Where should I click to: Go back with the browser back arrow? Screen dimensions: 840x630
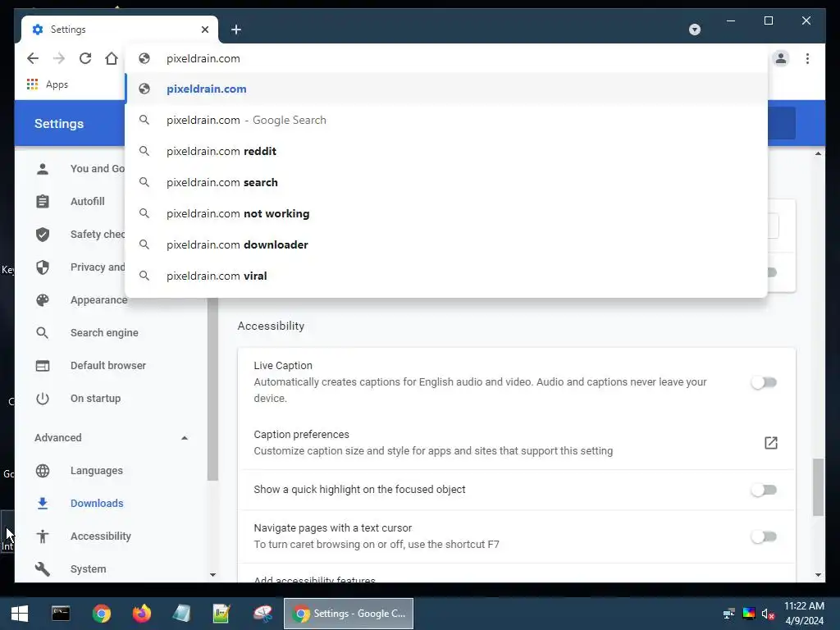coord(33,58)
